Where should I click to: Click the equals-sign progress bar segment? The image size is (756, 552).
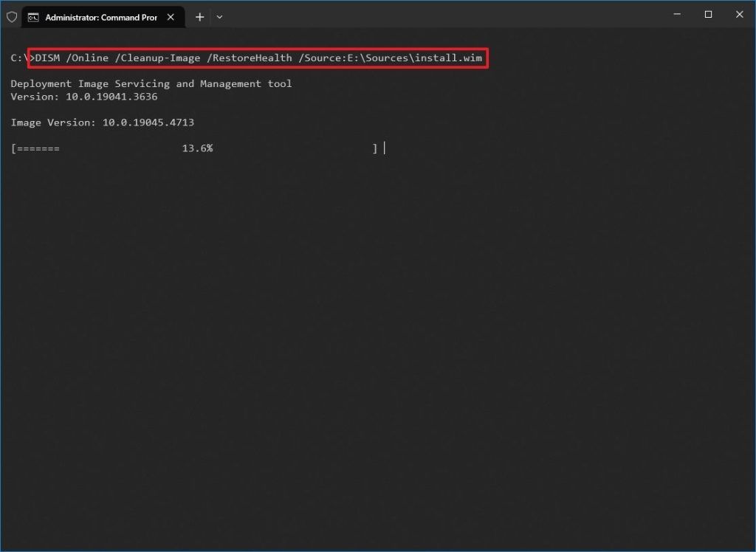tap(38, 148)
